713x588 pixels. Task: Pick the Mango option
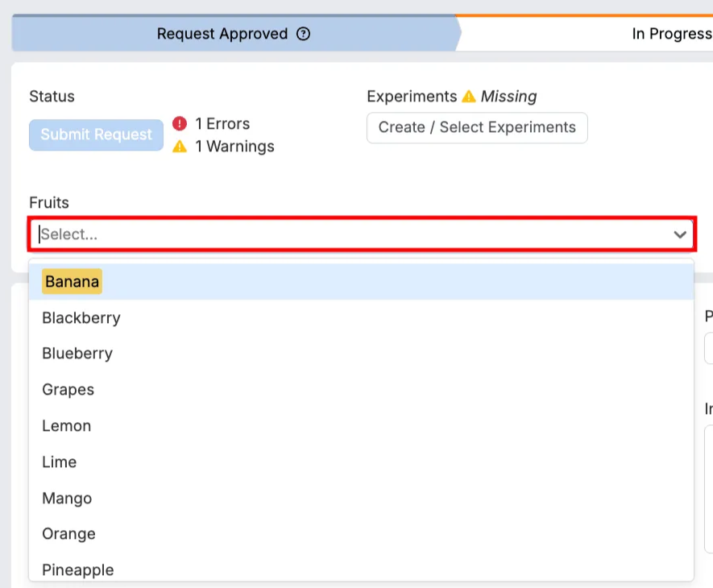67,499
